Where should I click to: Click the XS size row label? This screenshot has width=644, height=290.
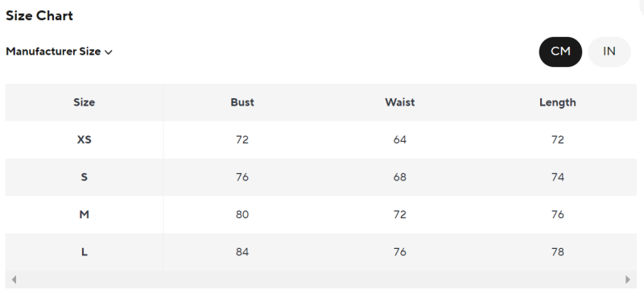85,139
